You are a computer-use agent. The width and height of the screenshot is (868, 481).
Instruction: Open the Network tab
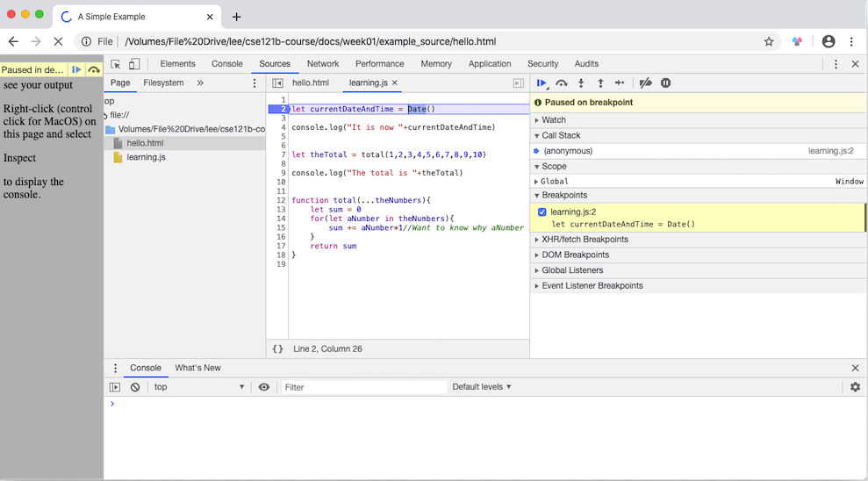323,64
